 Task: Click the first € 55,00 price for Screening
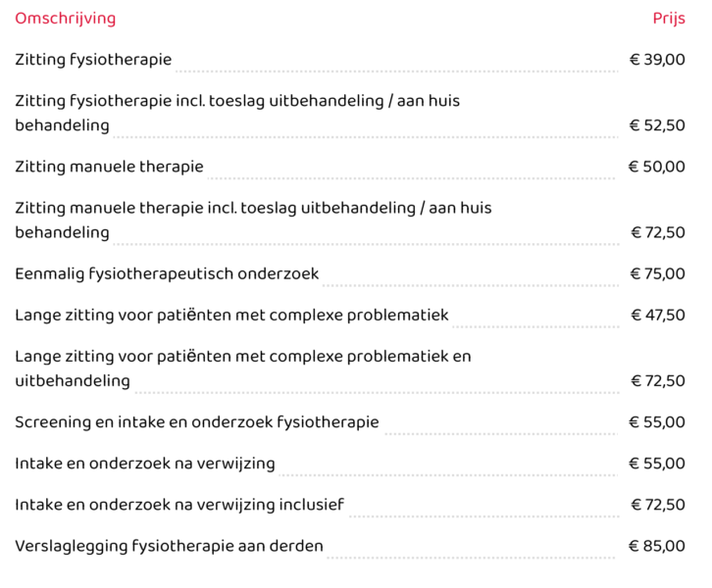tap(657, 422)
